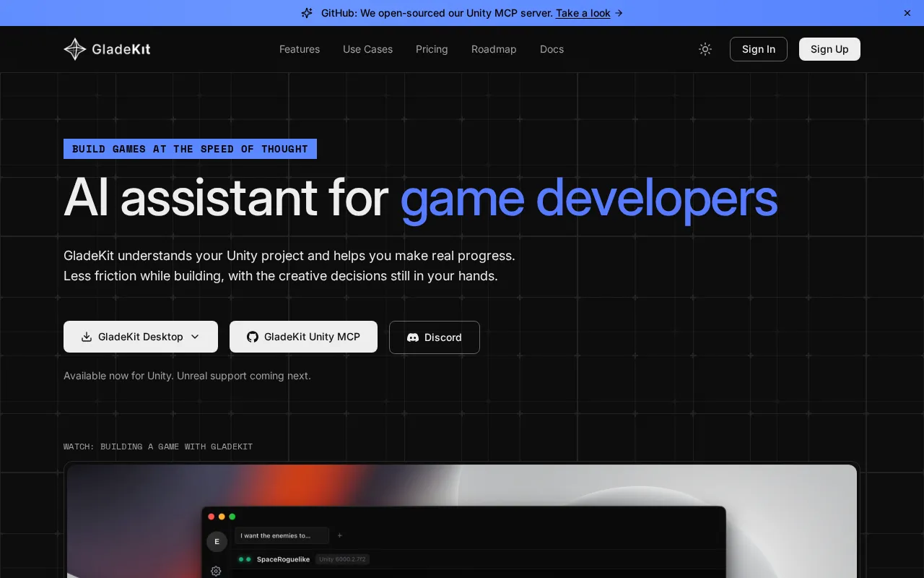Dismiss the announcement banner with the X
This screenshot has height=578, width=924.
coord(907,13)
